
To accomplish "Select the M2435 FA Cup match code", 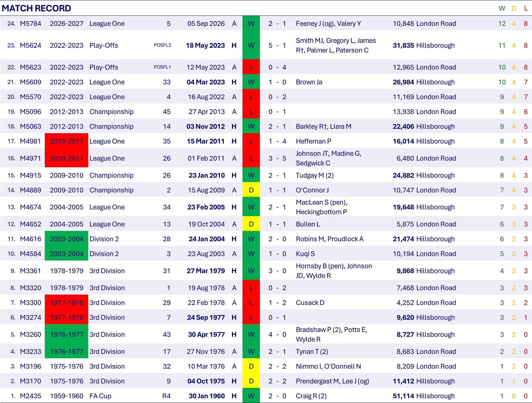I will (30, 396).
